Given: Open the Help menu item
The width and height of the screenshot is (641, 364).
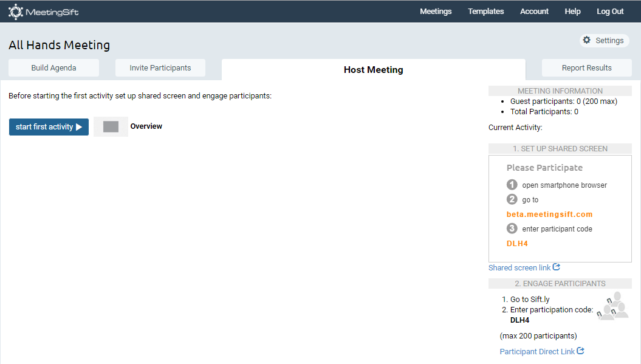Looking at the screenshot, I should (572, 12).
